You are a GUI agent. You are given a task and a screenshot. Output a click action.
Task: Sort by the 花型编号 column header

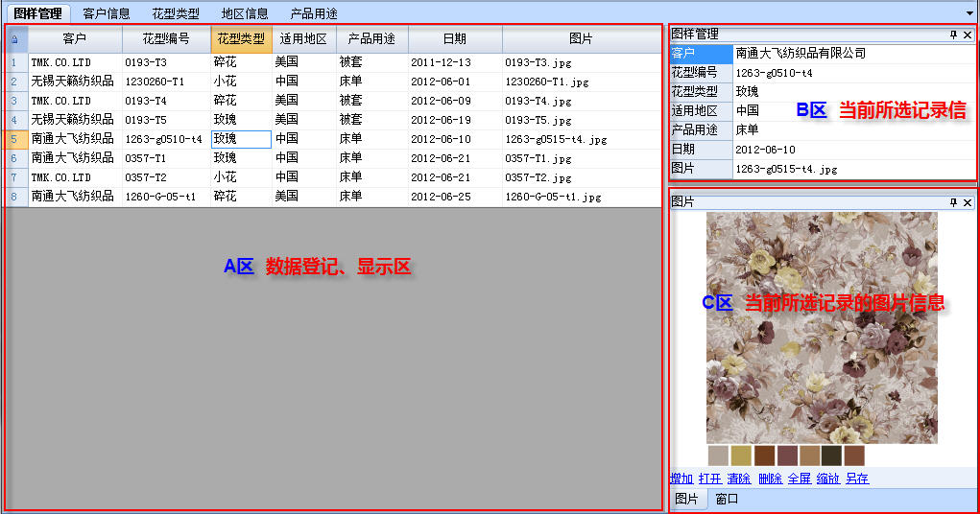point(166,39)
